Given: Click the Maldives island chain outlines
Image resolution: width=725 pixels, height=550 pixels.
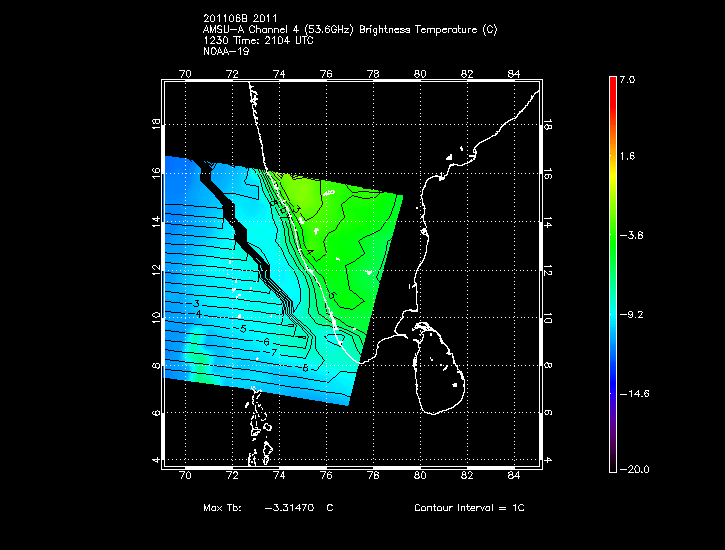Looking at the screenshot, I should (x=258, y=426).
